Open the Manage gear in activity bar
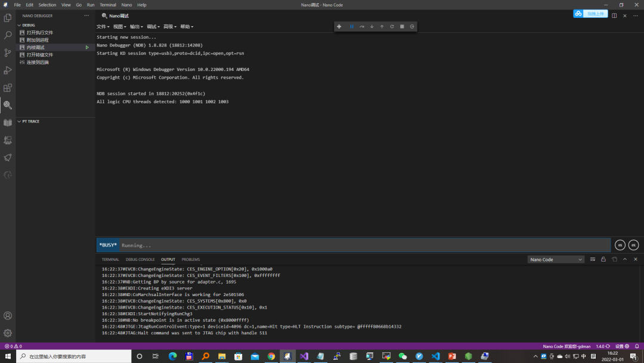 point(8,333)
